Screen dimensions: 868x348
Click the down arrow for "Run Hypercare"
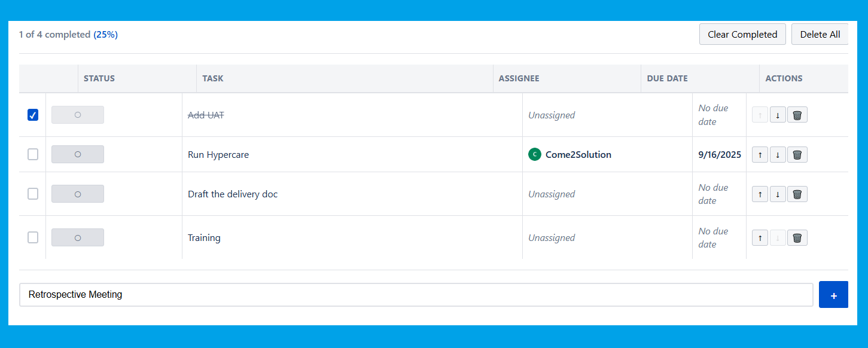[778, 154]
